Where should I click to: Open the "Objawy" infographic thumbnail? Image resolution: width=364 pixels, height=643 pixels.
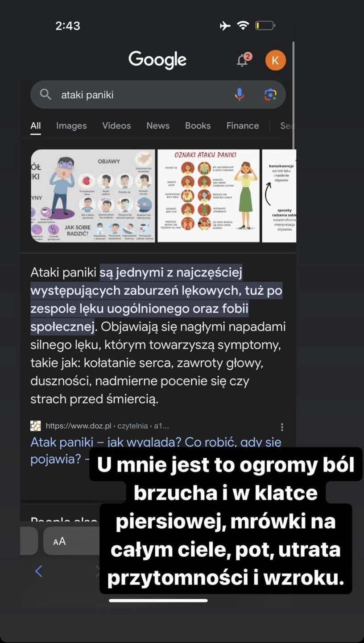[93, 196]
